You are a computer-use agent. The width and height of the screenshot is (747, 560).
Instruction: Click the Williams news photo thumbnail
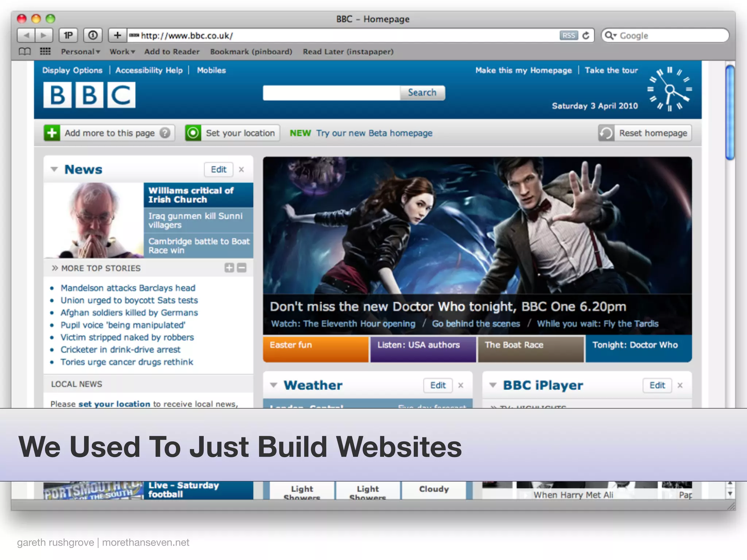coord(94,221)
